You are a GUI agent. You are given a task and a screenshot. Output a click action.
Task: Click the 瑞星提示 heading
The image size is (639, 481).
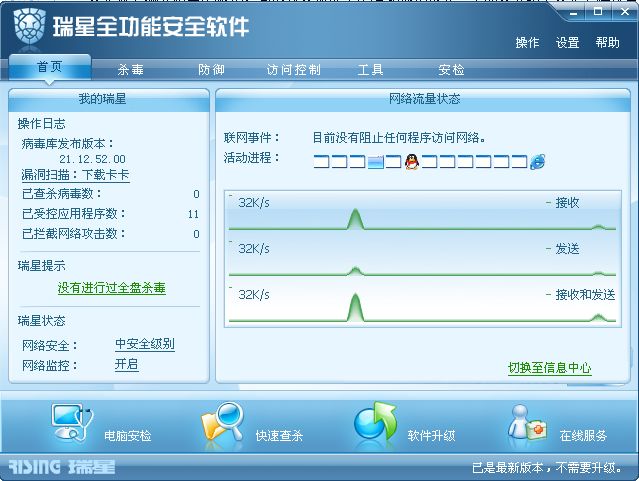pos(42,266)
